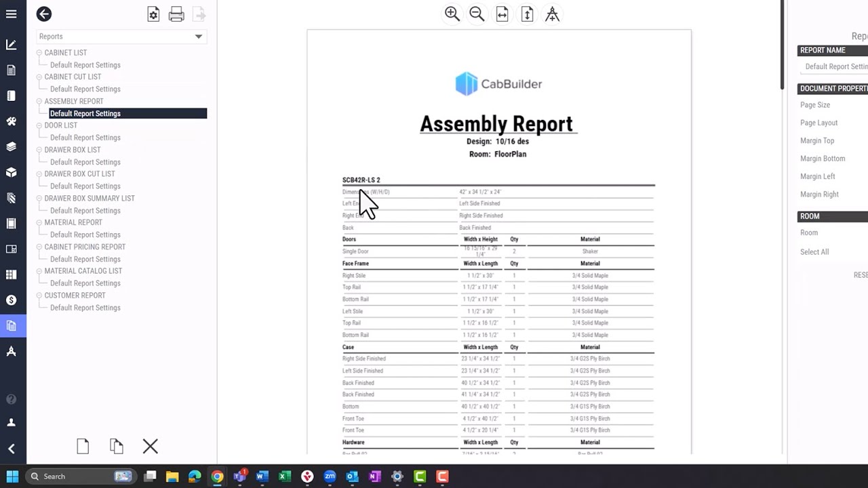Open the hammer and wrench tools icon
The width and height of the screenshot is (868, 488).
pyautogui.click(x=11, y=121)
